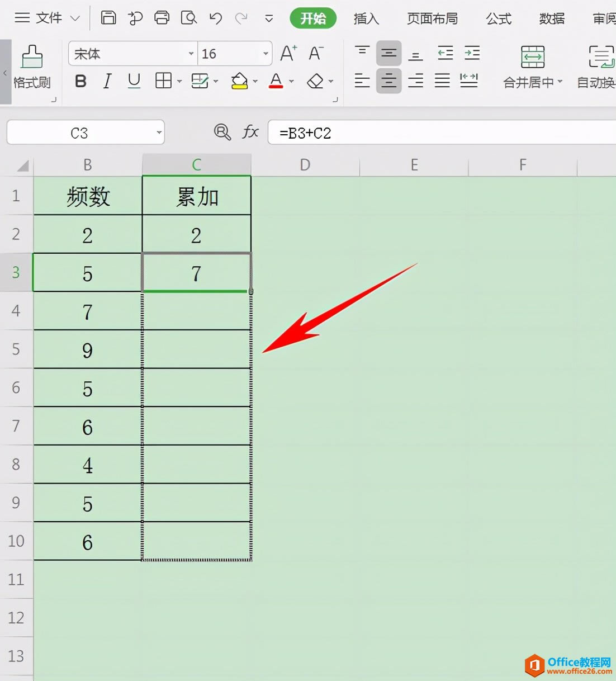This screenshot has height=681, width=616.
Task: Expand the clear eraser dropdown arrow
Action: (x=331, y=82)
